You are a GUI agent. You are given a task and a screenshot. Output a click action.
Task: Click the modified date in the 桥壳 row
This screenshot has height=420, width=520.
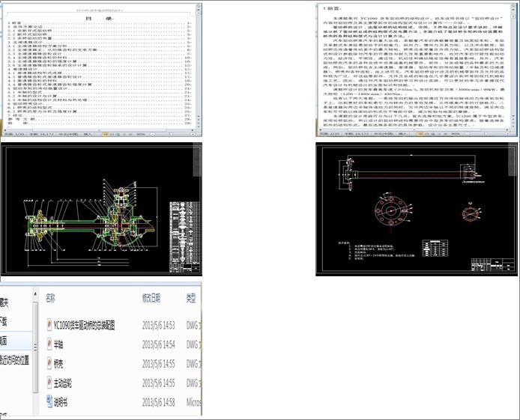coord(159,364)
